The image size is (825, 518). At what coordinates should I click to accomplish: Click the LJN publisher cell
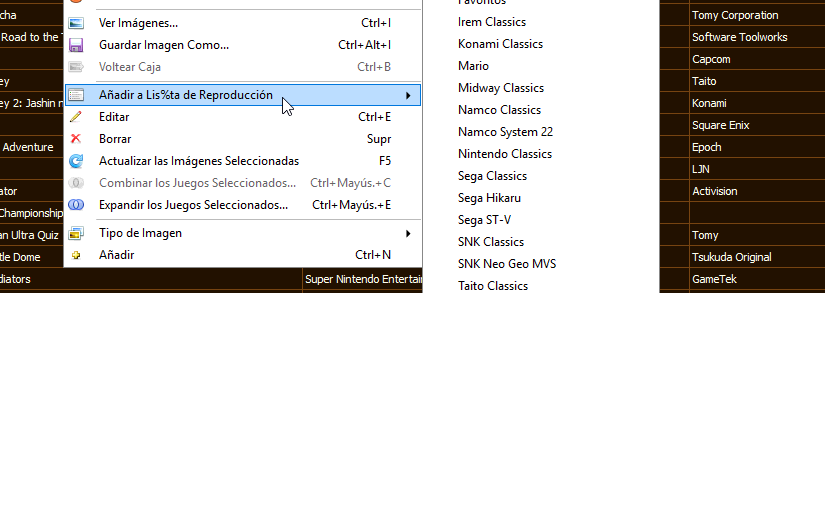tap(757, 169)
